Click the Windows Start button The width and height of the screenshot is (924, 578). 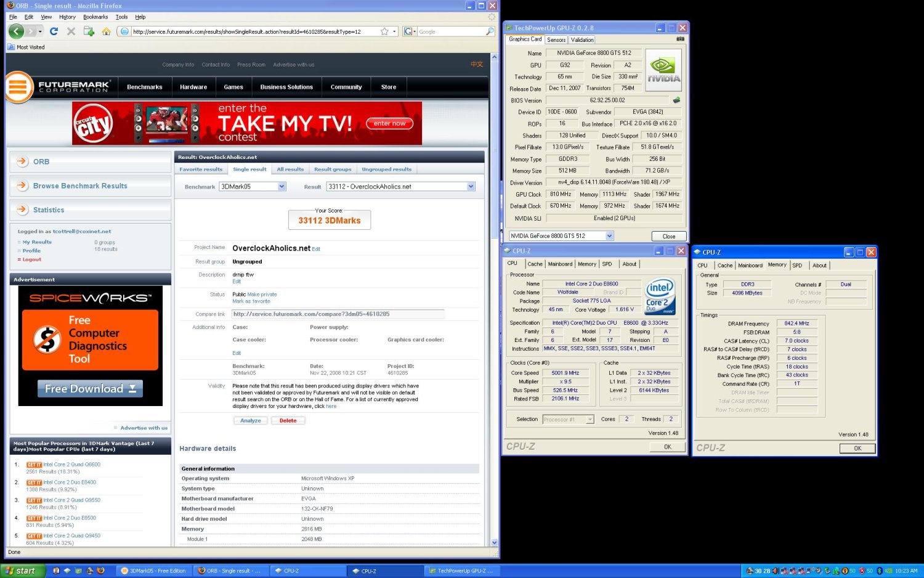(x=23, y=571)
